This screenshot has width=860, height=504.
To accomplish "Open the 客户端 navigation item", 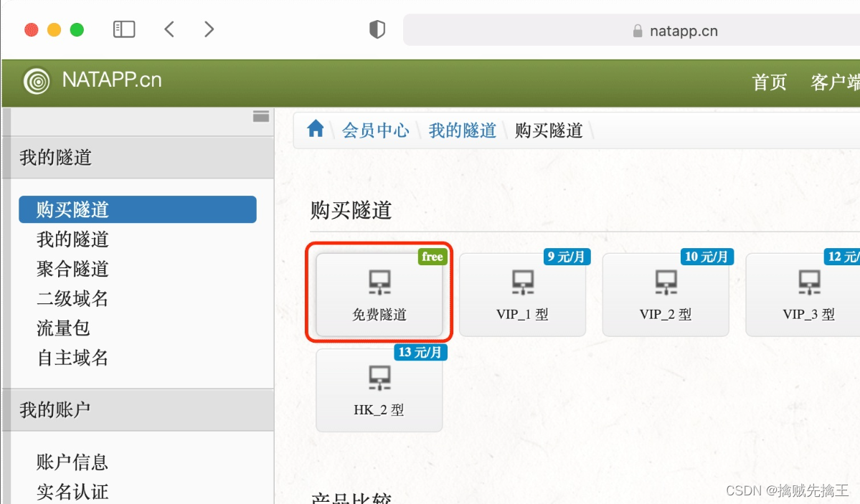I will tap(835, 82).
